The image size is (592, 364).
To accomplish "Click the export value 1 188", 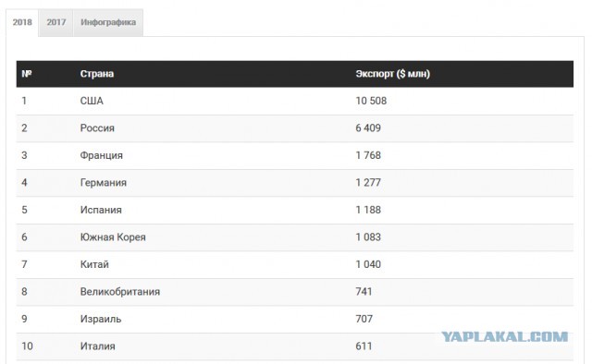I will coord(368,210).
